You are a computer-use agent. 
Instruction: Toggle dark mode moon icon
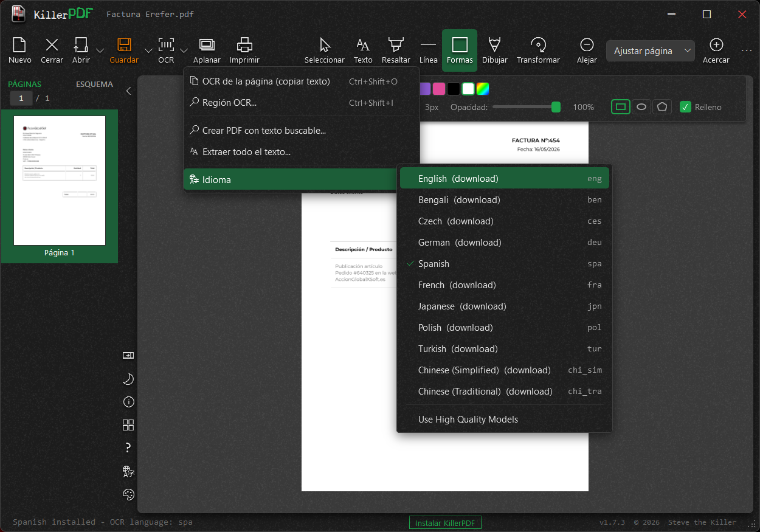pyautogui.click(x=128, y=379)
